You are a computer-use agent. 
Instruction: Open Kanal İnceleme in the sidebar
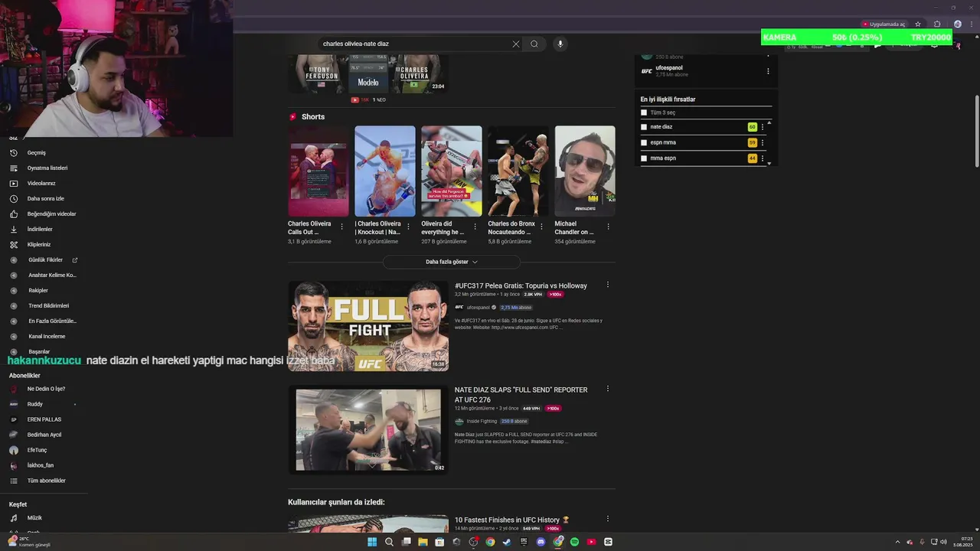[x=47, y=336]
